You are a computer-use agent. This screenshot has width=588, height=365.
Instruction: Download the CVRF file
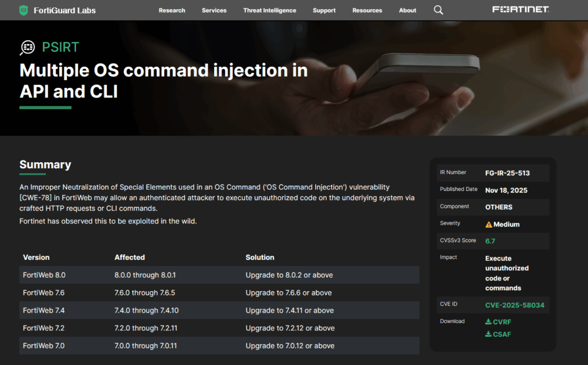coord(502,322)
